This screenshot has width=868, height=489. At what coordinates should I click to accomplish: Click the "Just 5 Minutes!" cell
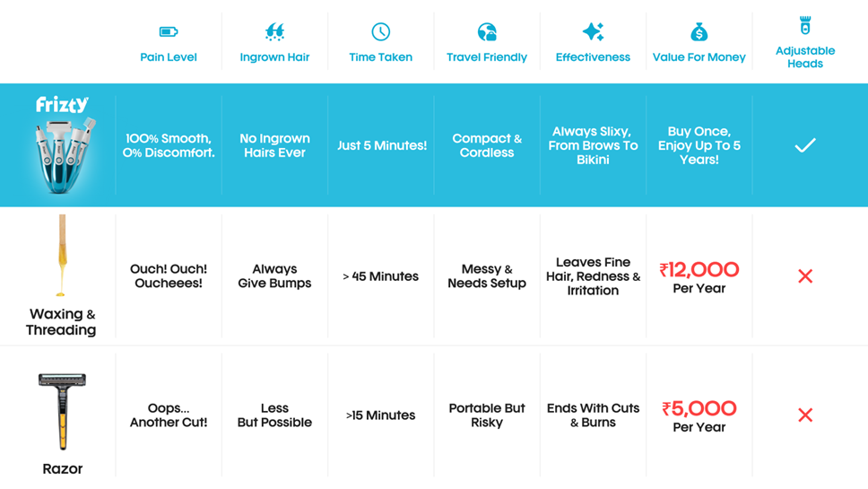[381, 145]
